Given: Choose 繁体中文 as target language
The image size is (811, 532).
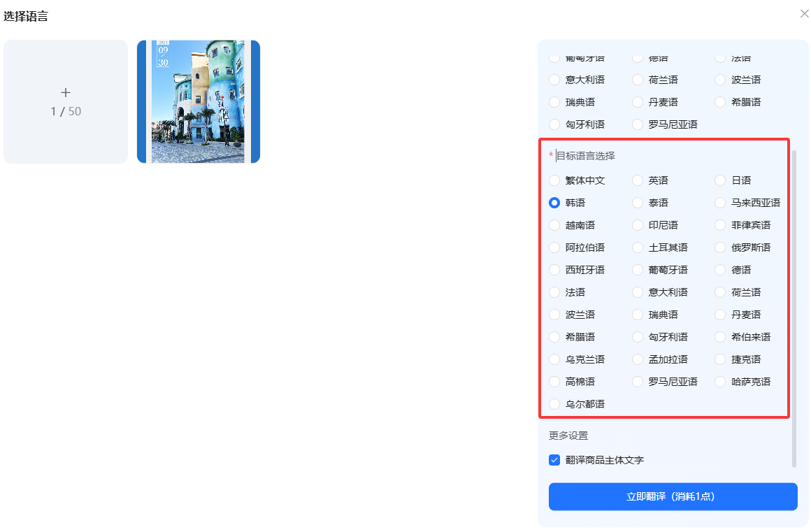Looking at the screenshot, I should 554,180.
